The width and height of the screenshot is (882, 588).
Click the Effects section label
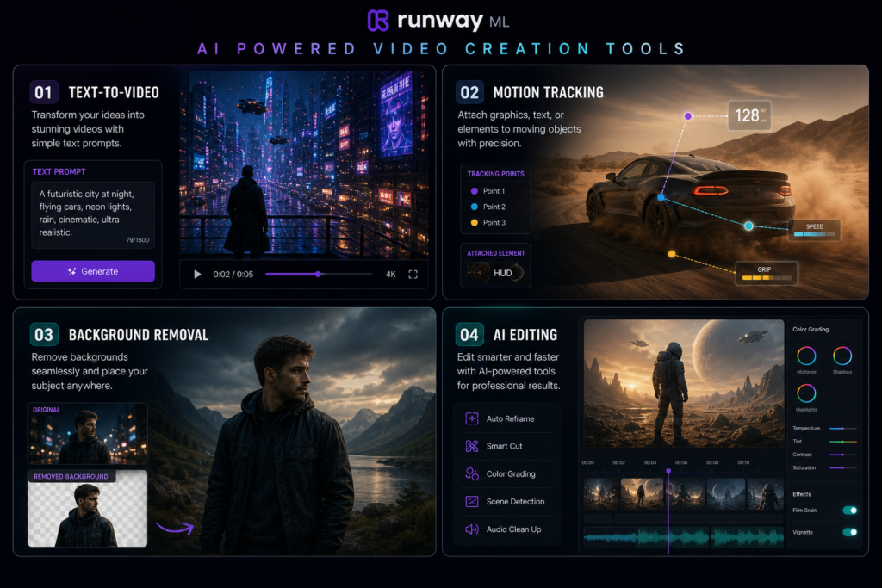pos(802,494)
